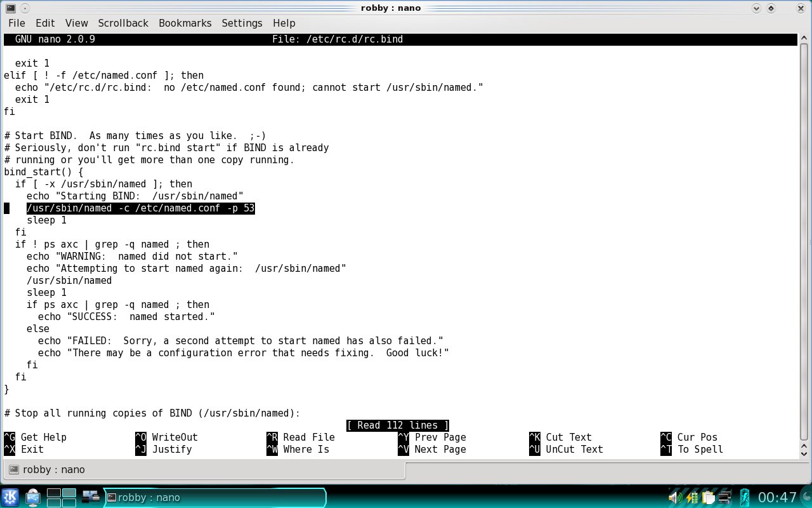
Task: Click the '^J Justify' shortcut label
Action: pyautogui.click(x=164, y=450)
